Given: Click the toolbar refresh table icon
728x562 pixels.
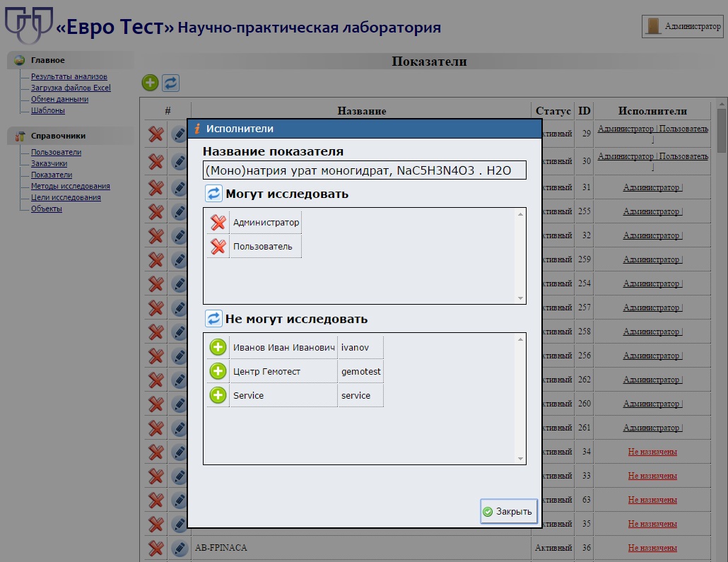Looking at the screenshot, I should (170, 83).
